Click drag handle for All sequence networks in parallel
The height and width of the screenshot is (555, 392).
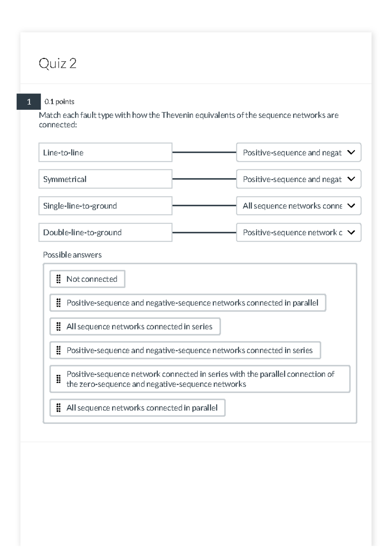(x=58, y=408)
